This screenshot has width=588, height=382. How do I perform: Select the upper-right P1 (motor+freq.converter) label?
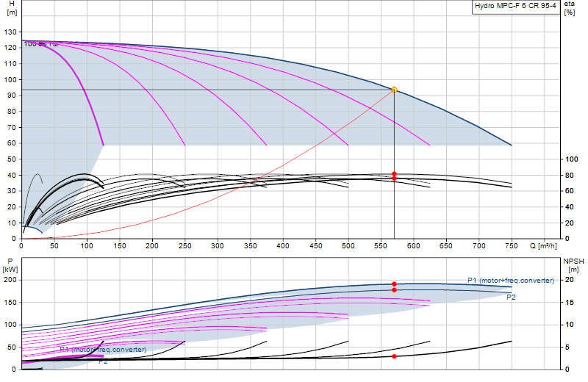511,281
